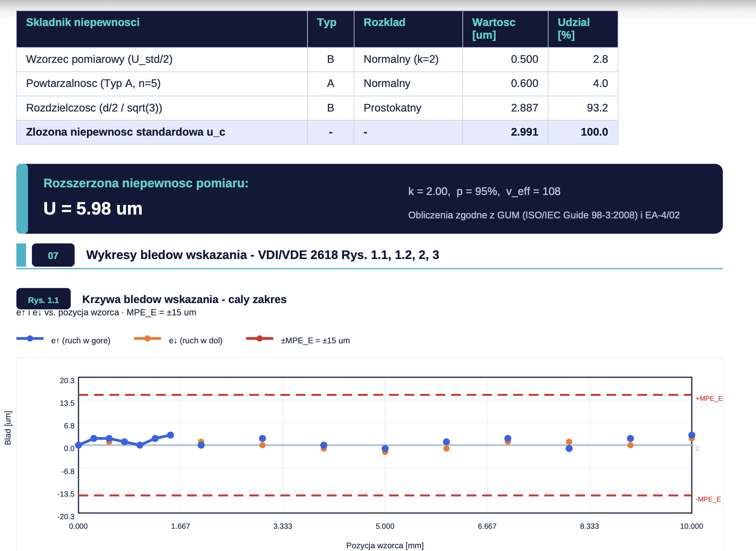This screenshot has width=756, height=551.
Task: Click the blue data point at position 5.000
Action: pos(385,448)
